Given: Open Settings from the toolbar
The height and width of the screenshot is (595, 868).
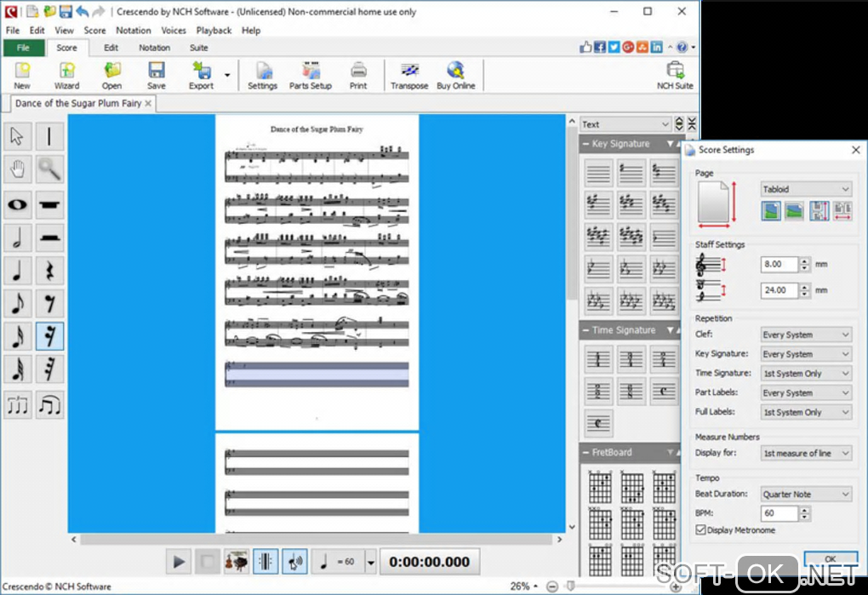Looking at the screenshot, I should click(x=262, y=76).
